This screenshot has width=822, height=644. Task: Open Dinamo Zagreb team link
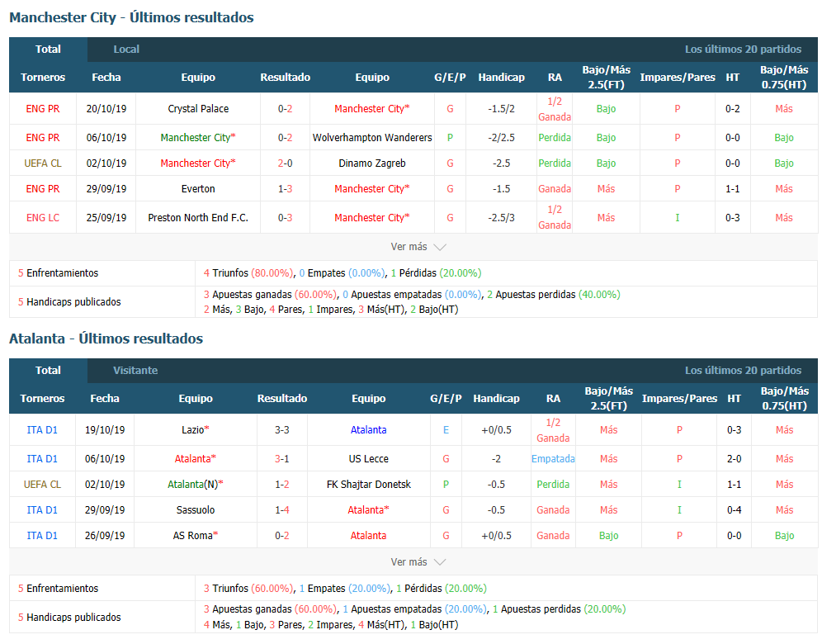[372, 163]
